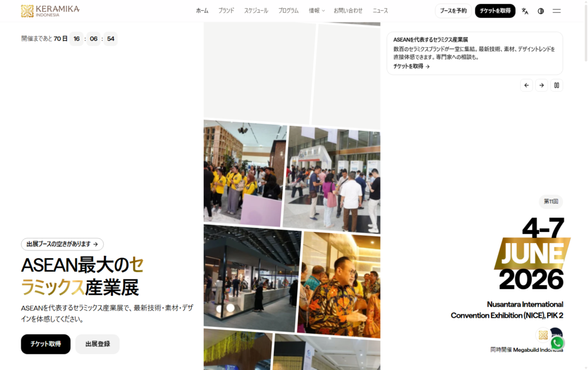588x370 pixels.
Task: Click the Keramika Indonesia logo
Action: pos(50,11)
